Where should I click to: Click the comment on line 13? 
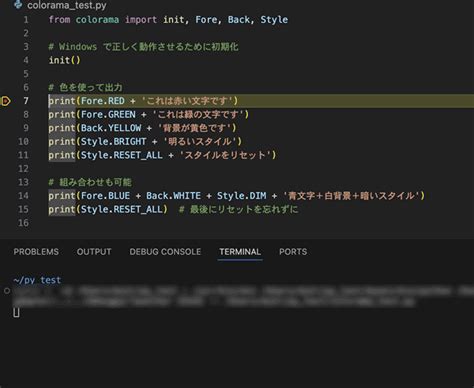point(90,182)
